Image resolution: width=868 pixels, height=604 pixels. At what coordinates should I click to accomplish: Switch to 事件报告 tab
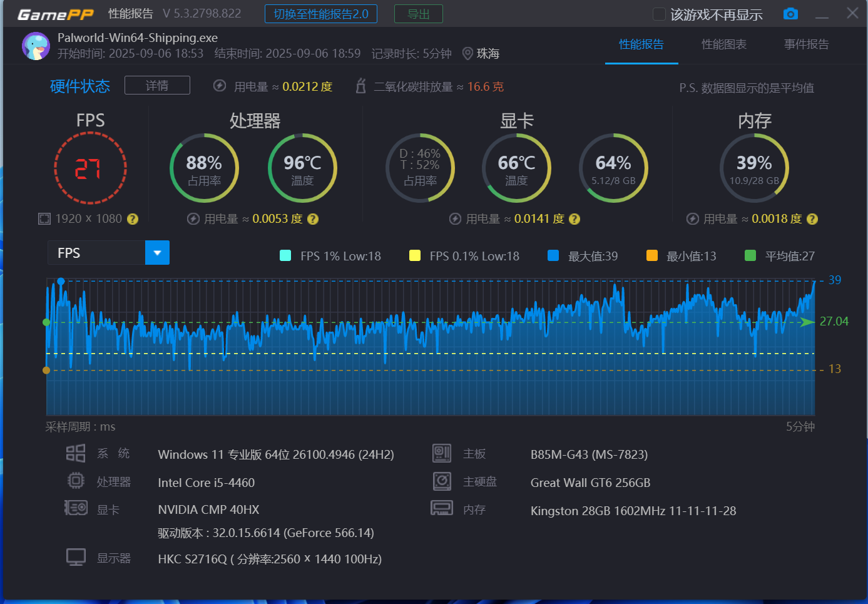(807, 44)
